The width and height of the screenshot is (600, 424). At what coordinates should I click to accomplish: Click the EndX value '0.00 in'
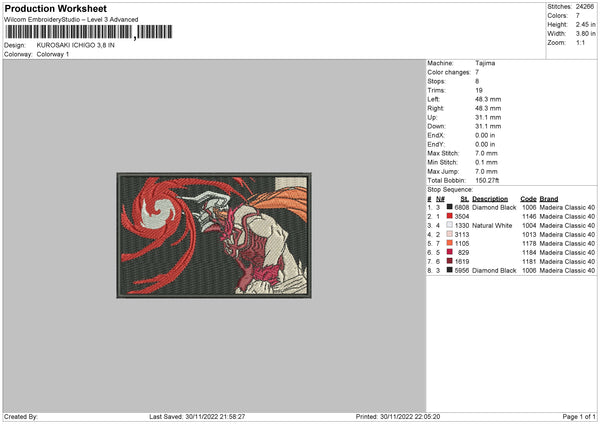click(x=485, y=135)
